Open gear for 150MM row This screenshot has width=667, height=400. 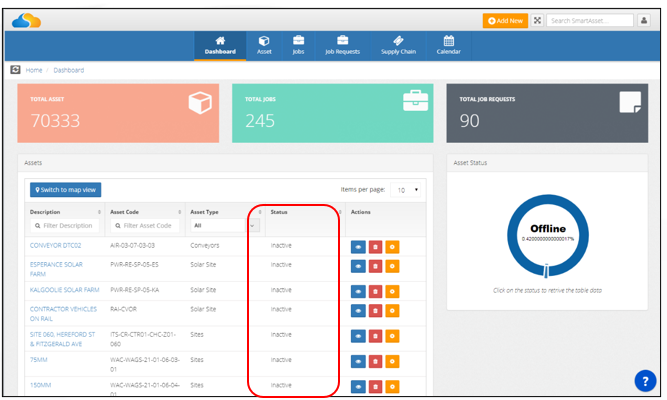click(392, 387)
